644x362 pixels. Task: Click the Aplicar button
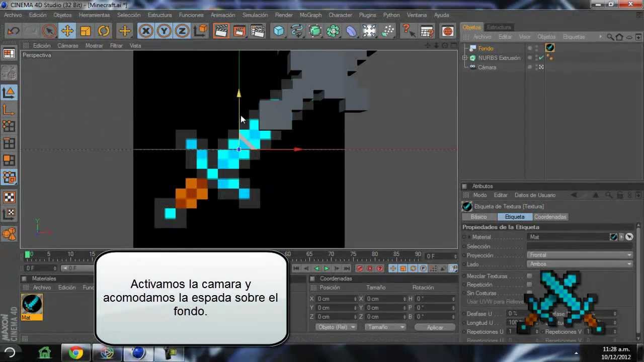(x=435, y=327)
